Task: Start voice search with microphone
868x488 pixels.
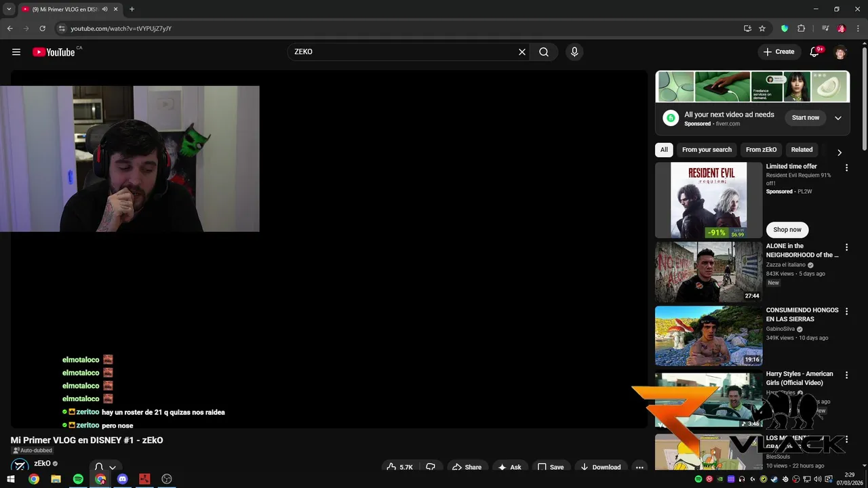Action: pos(574,52)
